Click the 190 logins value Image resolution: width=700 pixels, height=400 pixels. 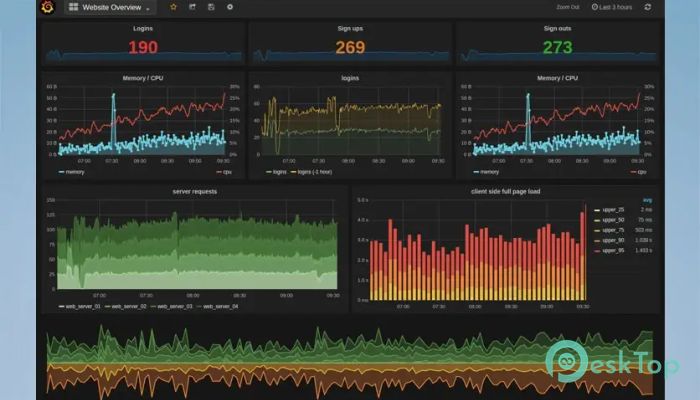point(143,47)
